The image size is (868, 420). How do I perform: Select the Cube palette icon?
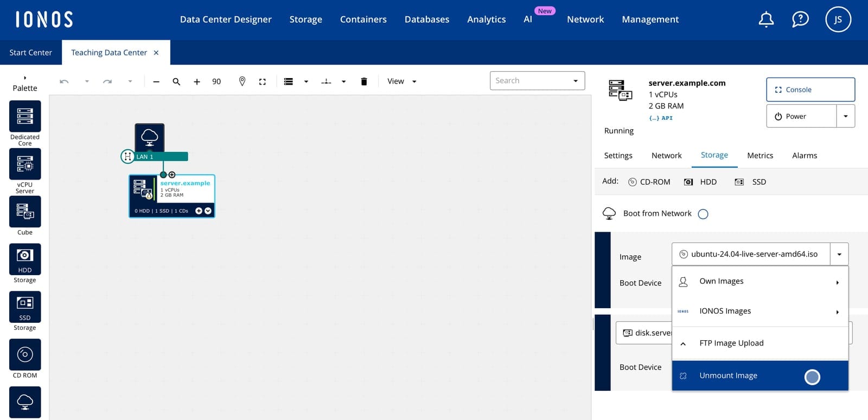coord(25,212)
